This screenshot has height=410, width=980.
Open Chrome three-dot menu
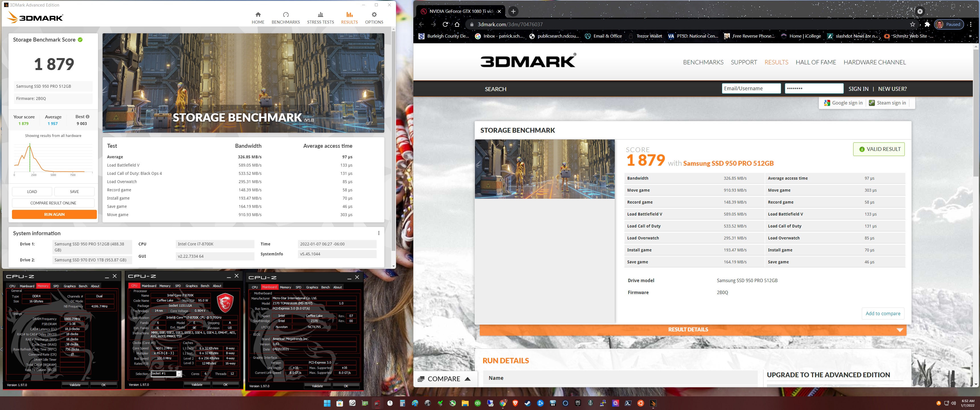971,24
